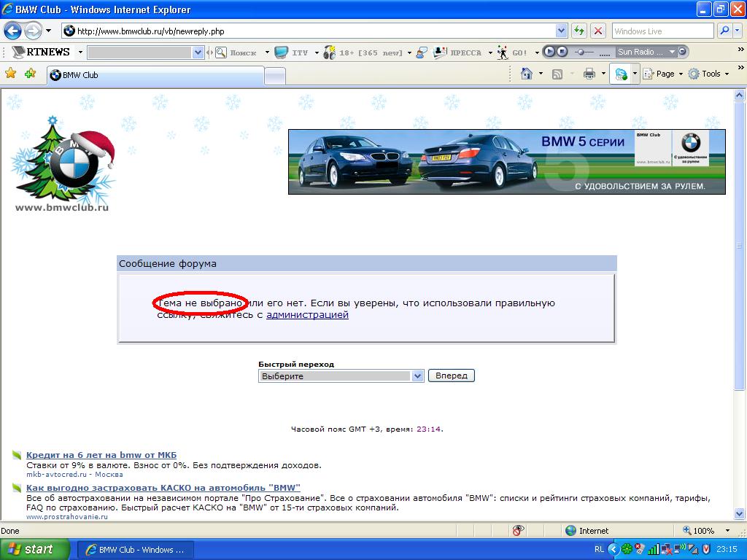This screenshot has width=747, height=560.
Task: Open the Как выгодно застраховать КАСКО link
Action: tap(163, 488)
